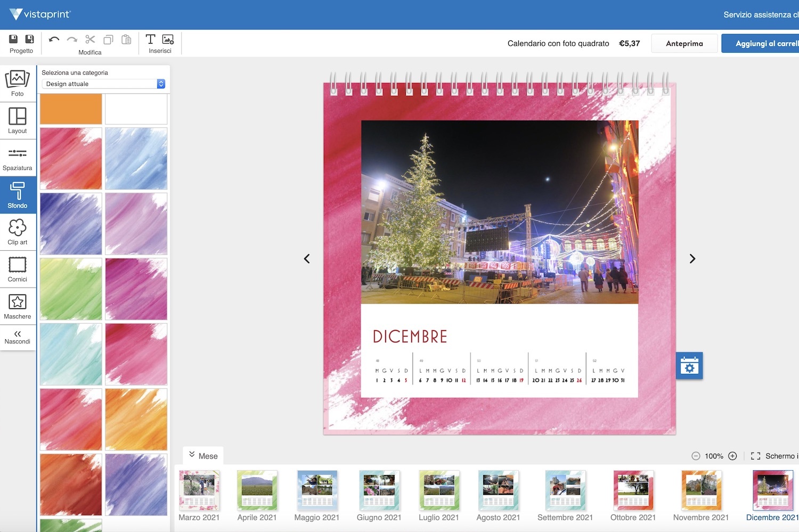Undo the last action

coord(54,39)
